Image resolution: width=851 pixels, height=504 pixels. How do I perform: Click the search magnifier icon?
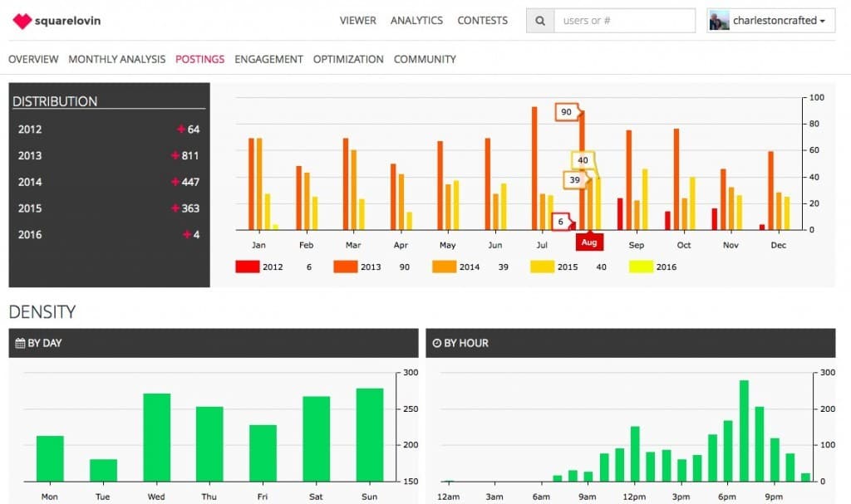pos(540,21)
